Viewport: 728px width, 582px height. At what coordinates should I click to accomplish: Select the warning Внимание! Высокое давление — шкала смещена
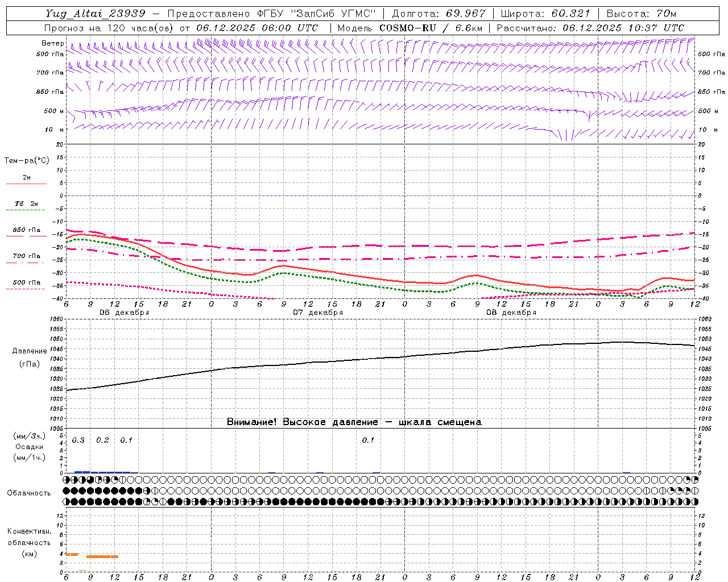354,422
